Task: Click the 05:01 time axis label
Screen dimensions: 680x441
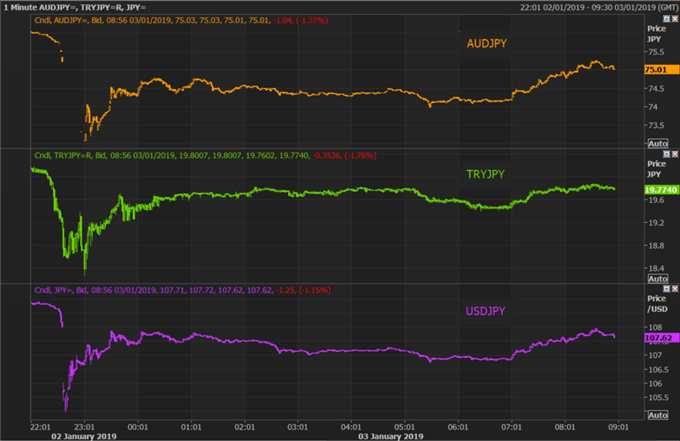Action: 404,427
